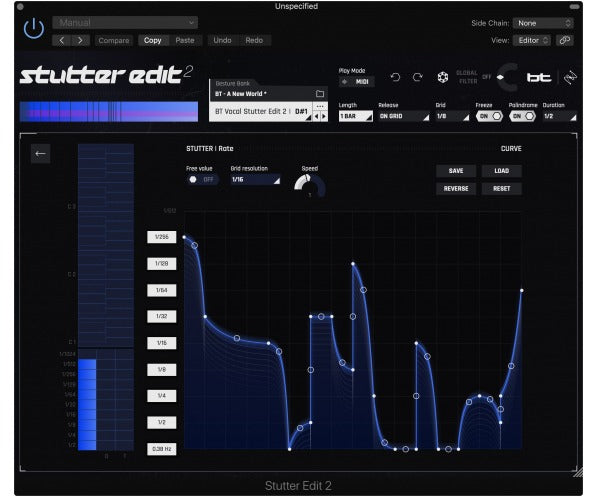
Task: Open the gesture bank folder icon
Action: [320, 94]
